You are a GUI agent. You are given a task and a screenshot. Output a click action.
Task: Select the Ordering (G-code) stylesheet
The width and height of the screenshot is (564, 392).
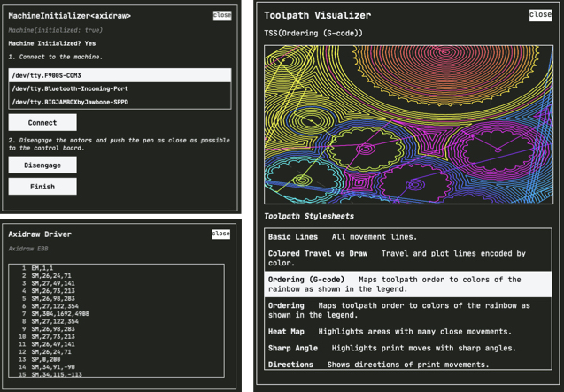pyautogui.click(x=408, y=284)
